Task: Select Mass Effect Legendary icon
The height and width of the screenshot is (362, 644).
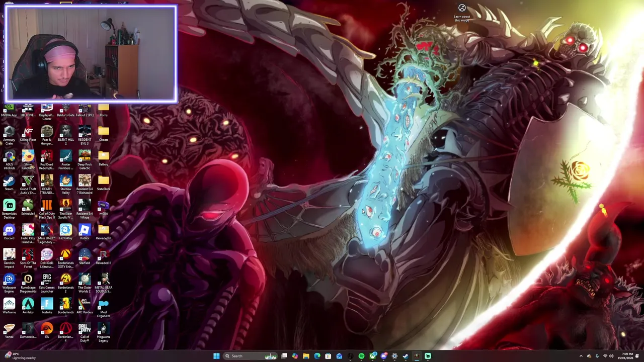Action: [47, 234]
